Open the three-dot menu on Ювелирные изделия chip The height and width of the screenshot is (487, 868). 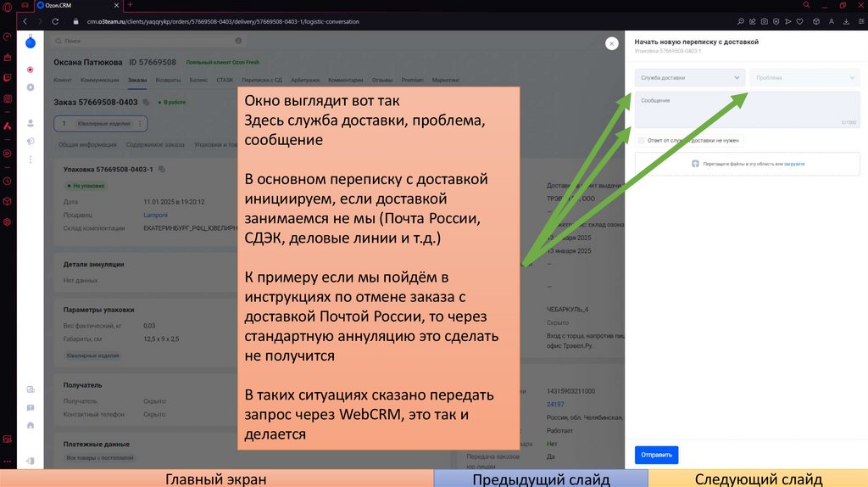pyautogui.click(x=140, y=124)
